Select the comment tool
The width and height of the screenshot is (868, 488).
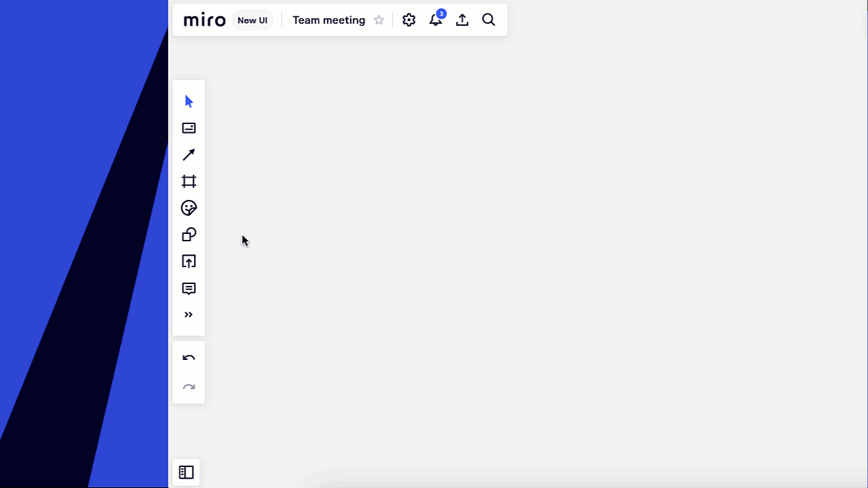point(189,288)
